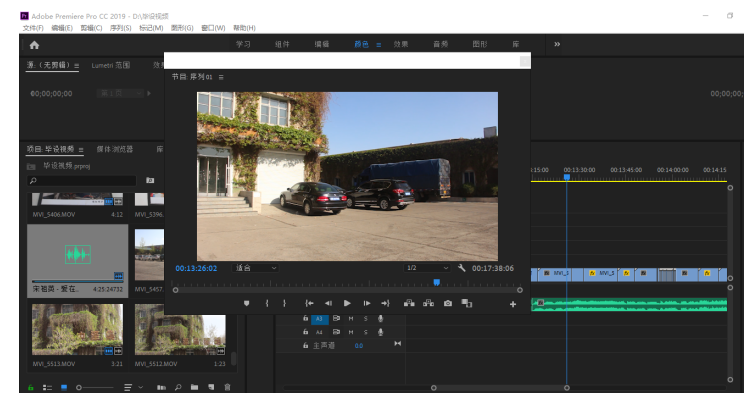The image size is (755, 405).
Task: Go to In point button
Action: pyautogui.click(x=309, y=303)
